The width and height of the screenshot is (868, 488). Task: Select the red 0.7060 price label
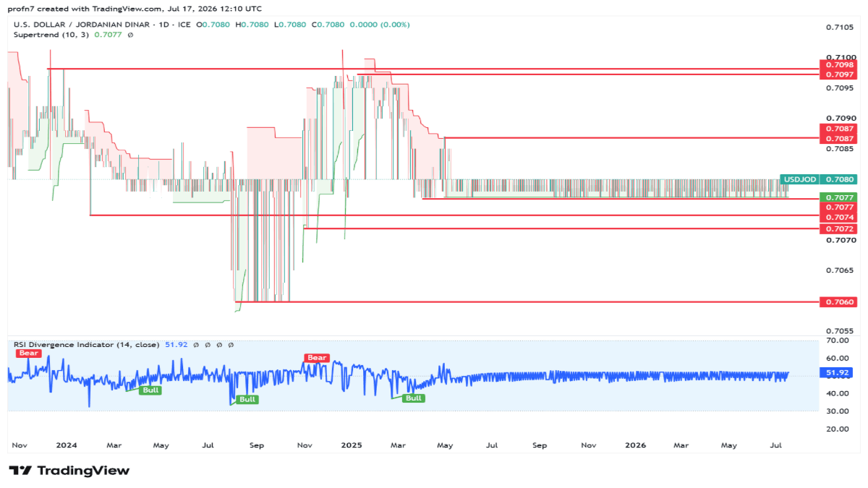point(839,301)
